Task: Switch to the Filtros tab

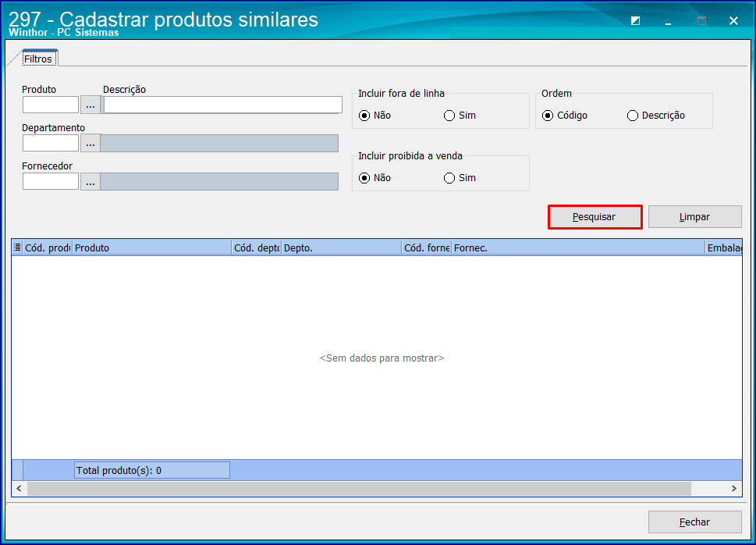Action: 38,59
